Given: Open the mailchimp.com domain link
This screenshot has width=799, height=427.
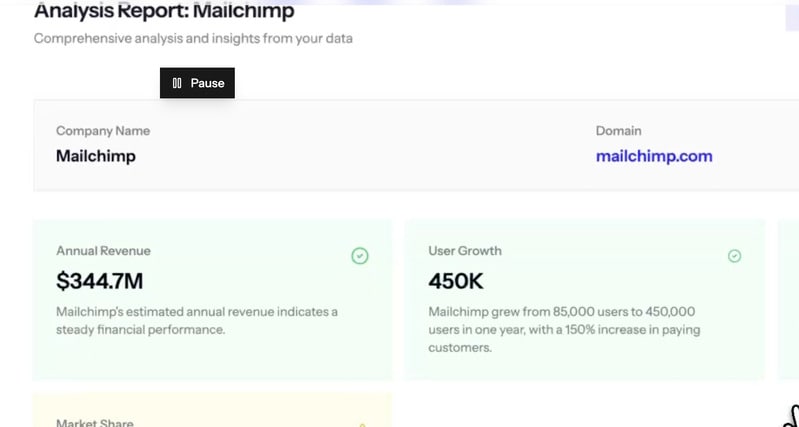Looking at the screenshot, I should coord(654,156).
